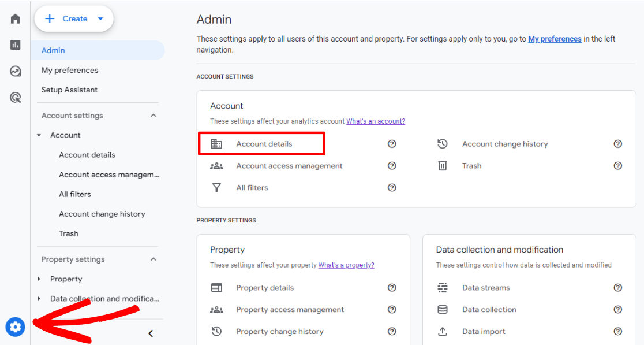644x345 pixels.
Task: Open Account access management in Account card
Action: [289, 166]
